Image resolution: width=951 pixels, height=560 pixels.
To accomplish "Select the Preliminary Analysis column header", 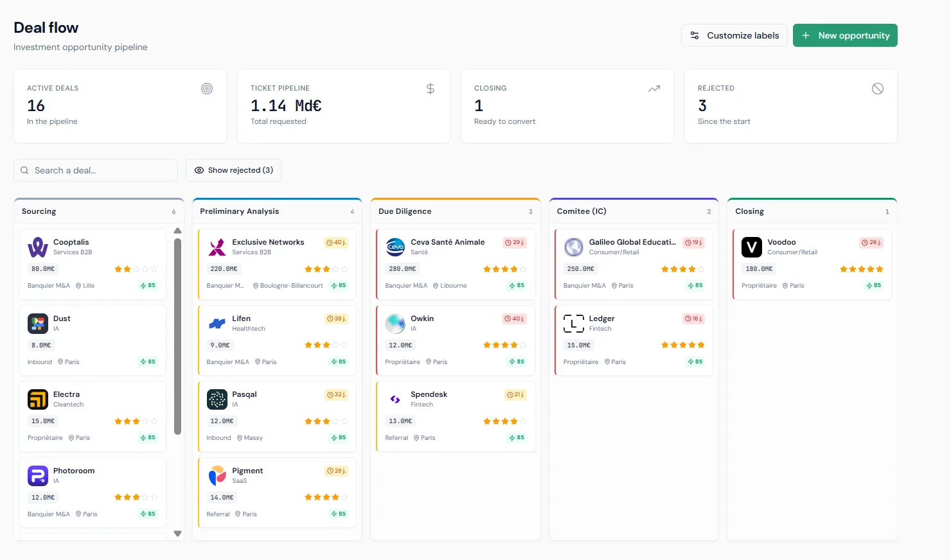I will point(277,211).
